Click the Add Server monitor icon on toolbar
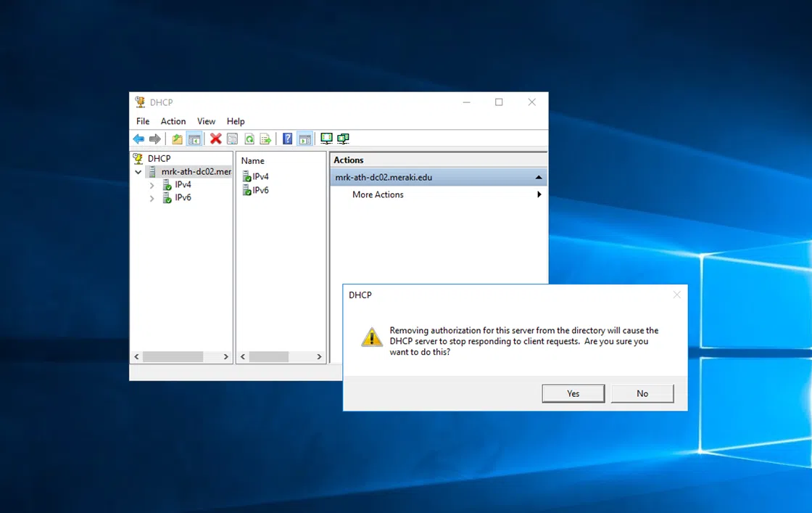The height and width of the screenshot is (513, 812). pos(326,138)
